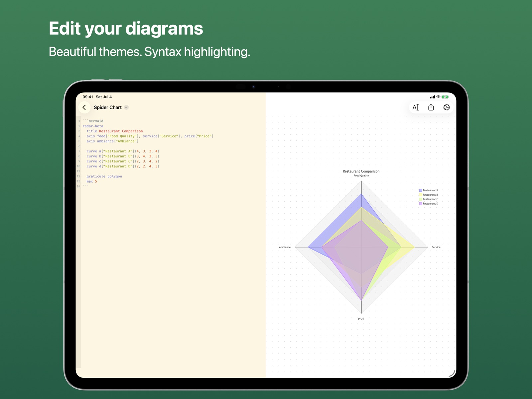Tap the share icon

(431, 107)
